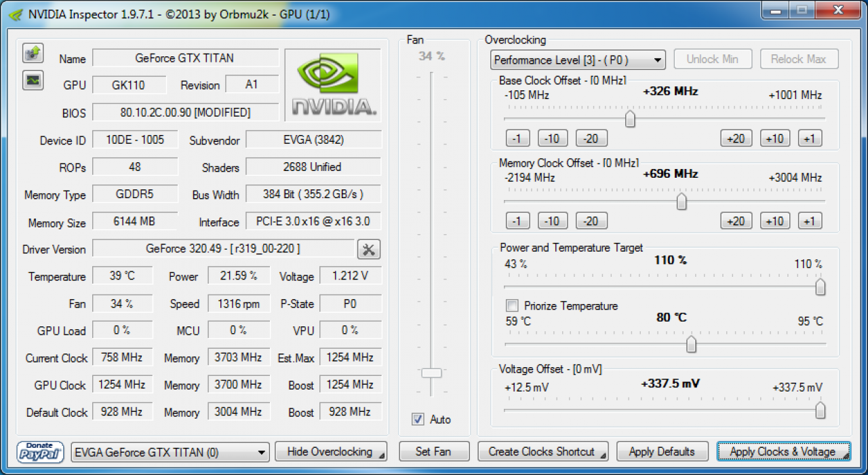Click the fan speed vertical slider thumb
This screenshot has height=475, width=868.
pyautogui.click(x=431, y=373)
